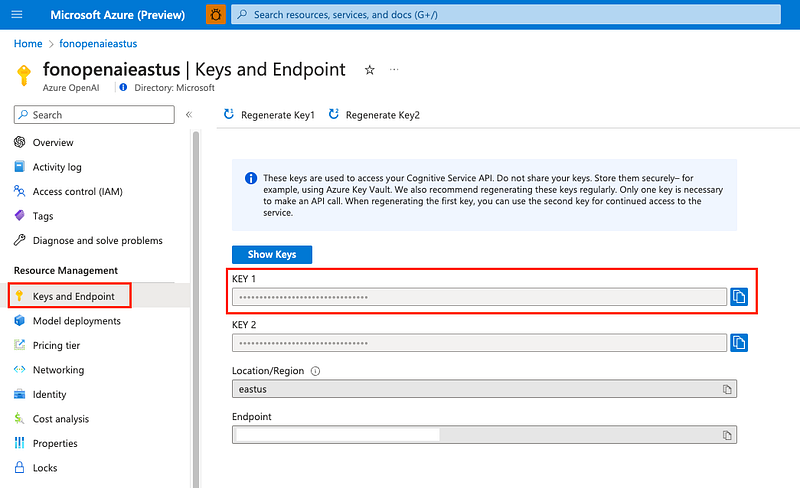
Task: Click the Pricing tier icon
Action: click(19, 345)
